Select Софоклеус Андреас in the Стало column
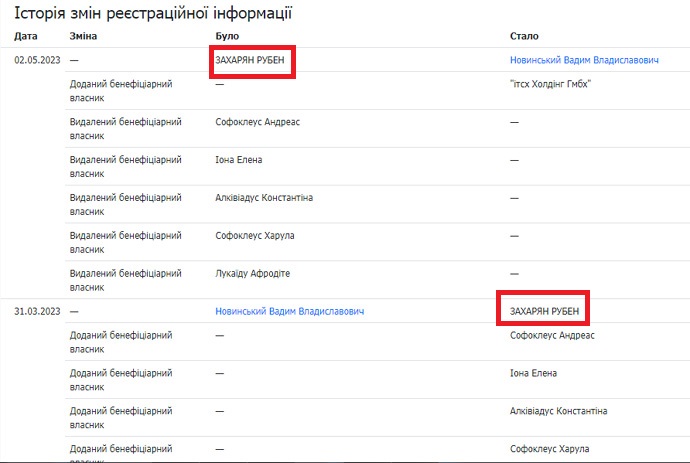690x463 pixels. (552, 335)
